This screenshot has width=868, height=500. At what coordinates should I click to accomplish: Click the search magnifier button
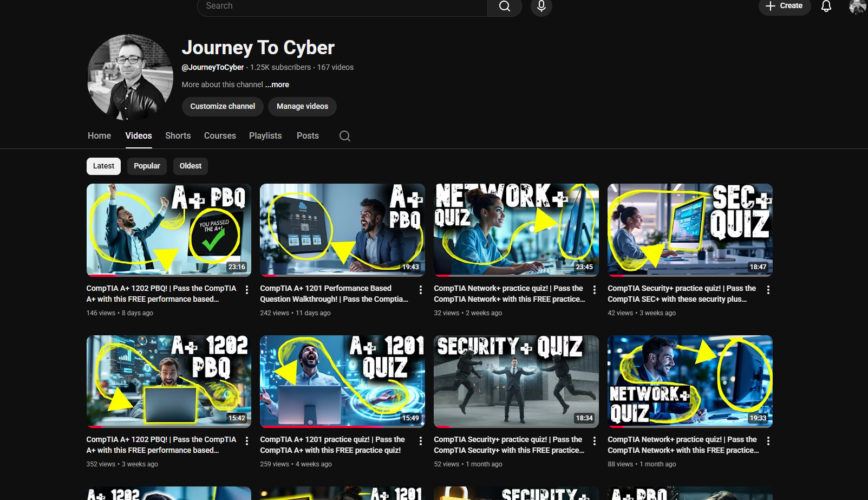505,6
